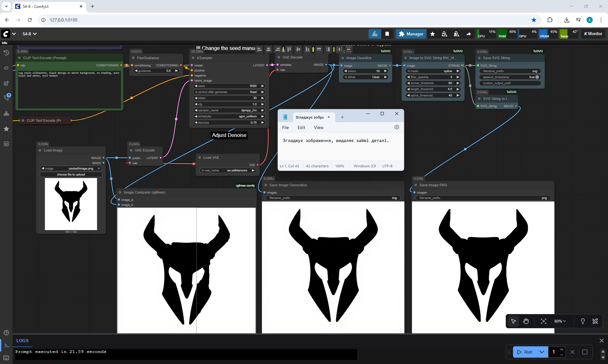Open the Notepad settings gear
The image size is (608, 364).
[397, 127]
